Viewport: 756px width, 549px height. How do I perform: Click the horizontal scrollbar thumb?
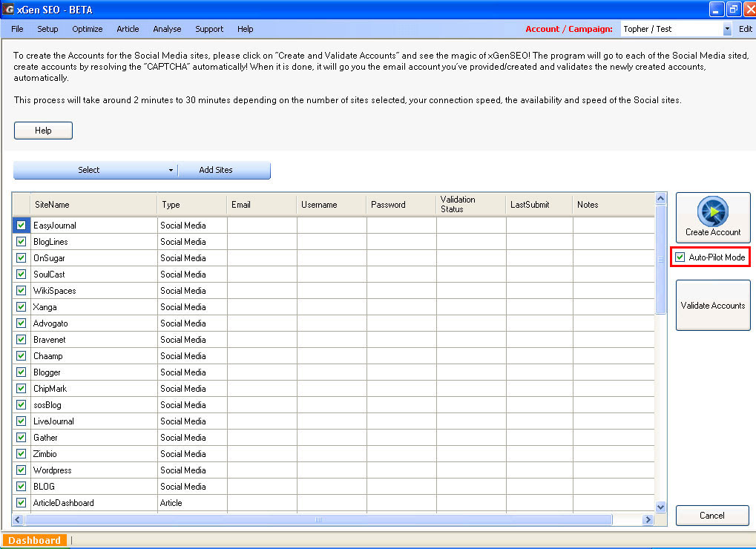[318, 519]
